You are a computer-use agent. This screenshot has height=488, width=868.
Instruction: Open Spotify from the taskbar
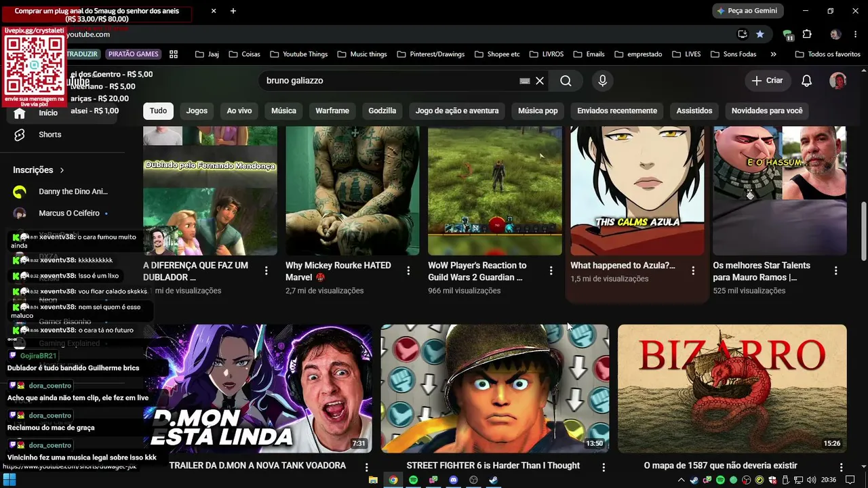pyautogui.click(x=413, y=480)
